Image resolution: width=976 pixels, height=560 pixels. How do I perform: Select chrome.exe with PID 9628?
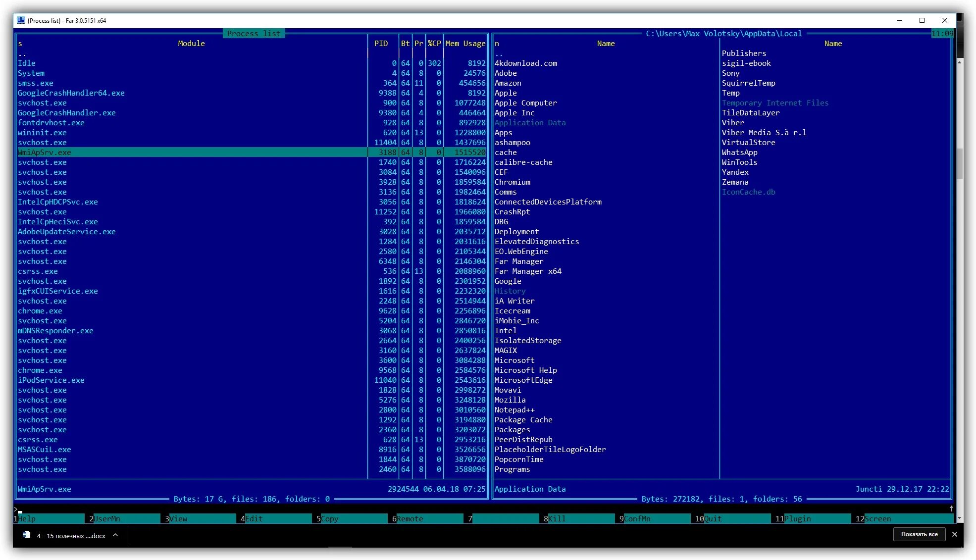coord(252,311)
